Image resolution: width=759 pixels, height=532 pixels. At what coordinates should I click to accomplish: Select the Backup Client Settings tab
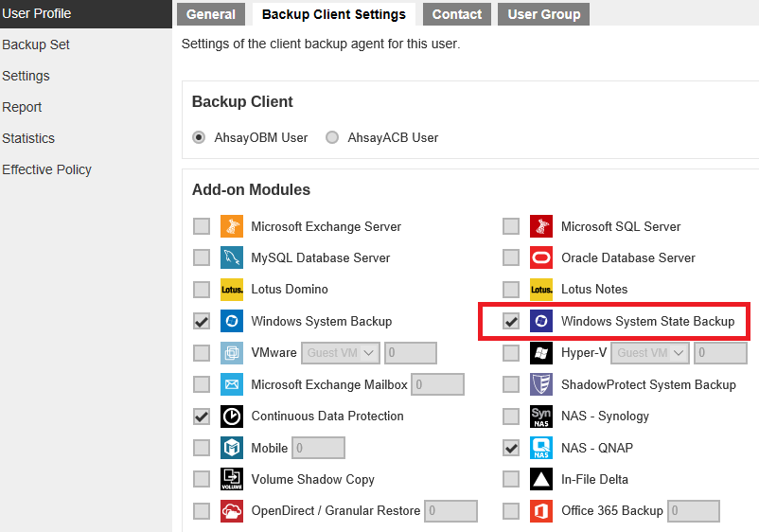click(x=334, y=14)
